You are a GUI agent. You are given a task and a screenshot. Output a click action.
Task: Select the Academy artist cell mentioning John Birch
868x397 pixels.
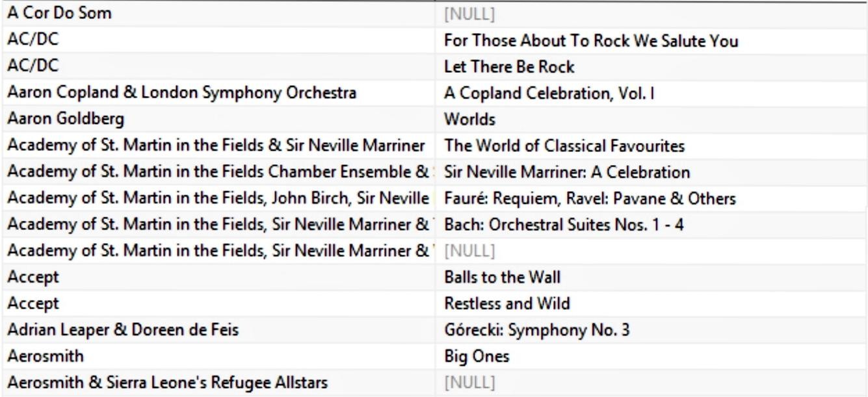220,198
